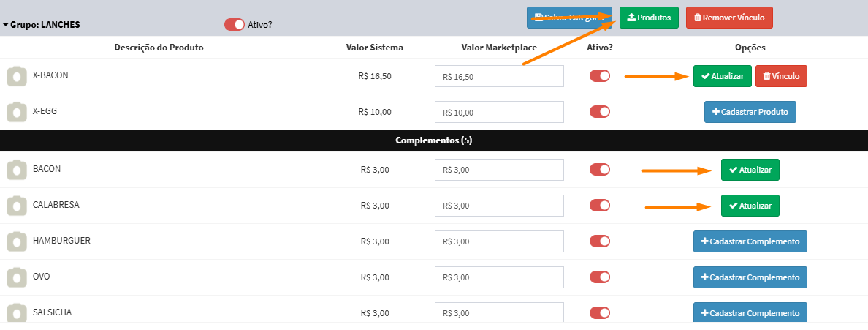Collapse the Grupo: LANCHES section
Viewport: 868px width, 330px height.
pyautogui.click(x=6, y=24)
